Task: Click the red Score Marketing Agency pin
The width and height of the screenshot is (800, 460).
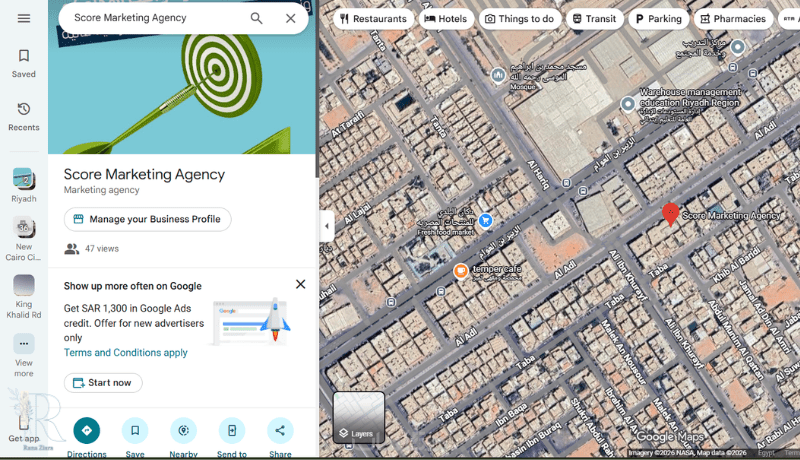Action: pyautogui.click(x=670, y=214)
